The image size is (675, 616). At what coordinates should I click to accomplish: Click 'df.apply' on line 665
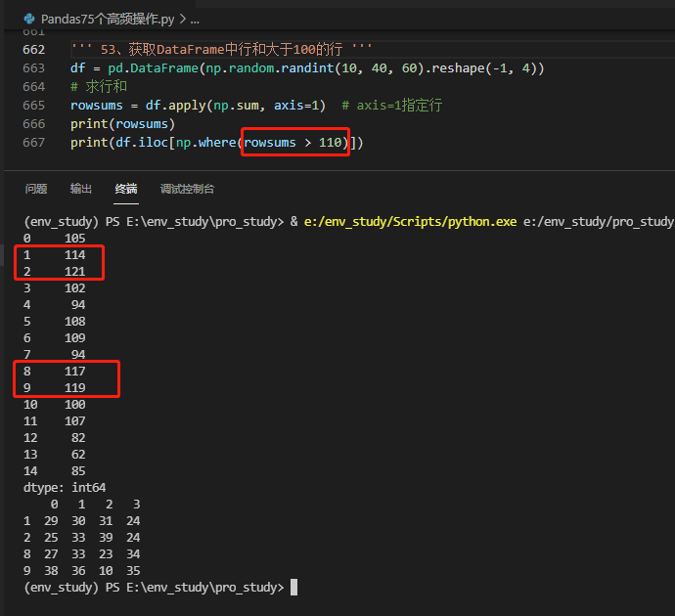176,105
